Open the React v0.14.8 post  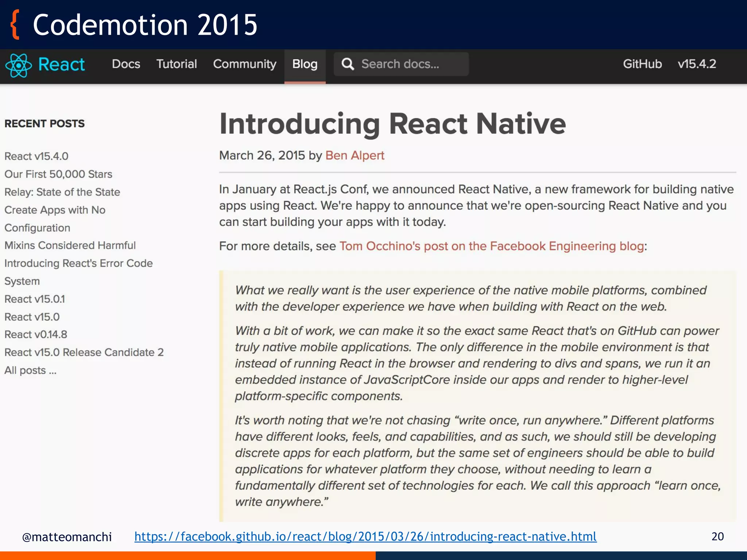36,334
